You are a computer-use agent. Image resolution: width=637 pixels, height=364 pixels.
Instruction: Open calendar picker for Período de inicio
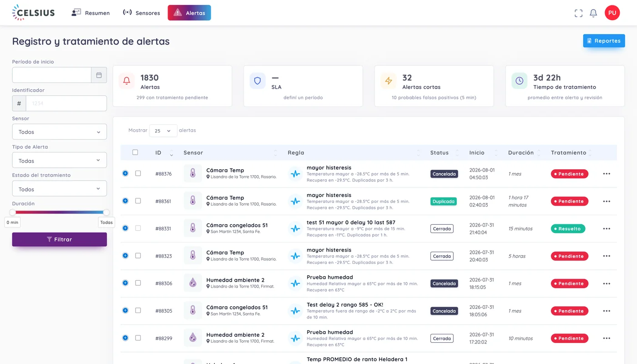click(99, 75)
